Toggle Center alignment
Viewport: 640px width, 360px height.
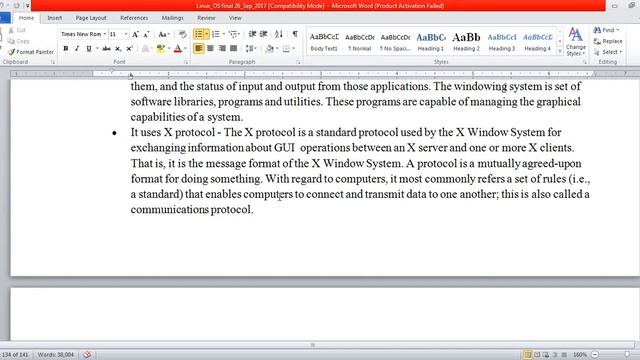211,49
